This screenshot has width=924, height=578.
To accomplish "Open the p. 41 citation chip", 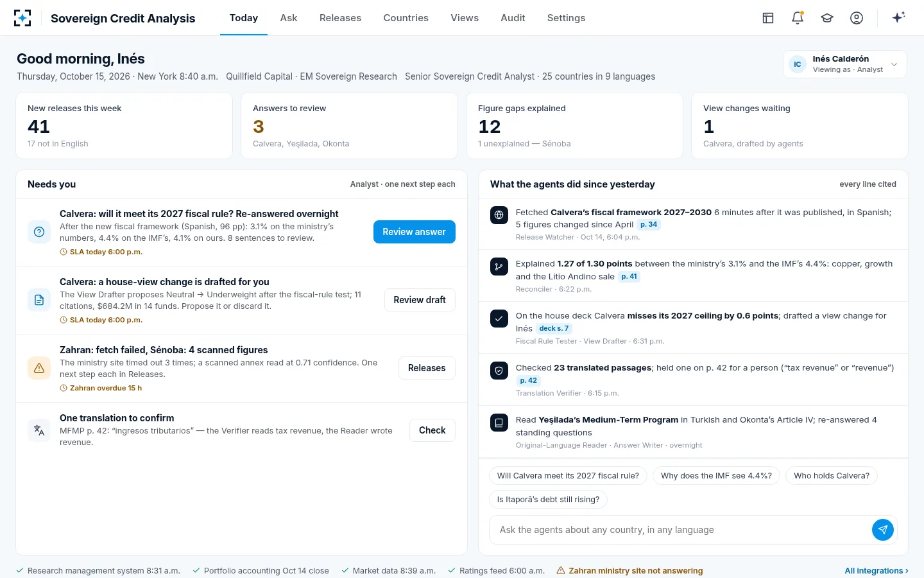I will pos(629,277).
